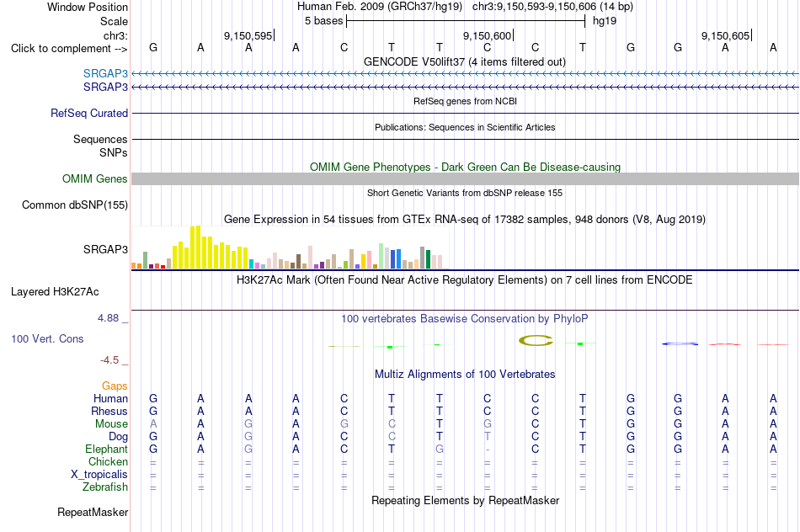Click the gray OMIM Genes item bar

click(465, 178)
